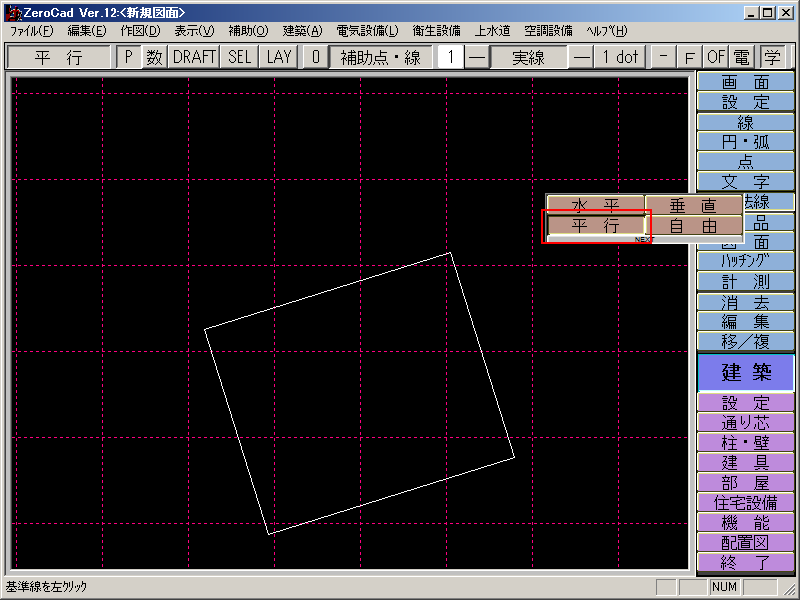The image size is (800, 600).
Task: Open the 補助(O) menu
Action: tap(248, 31)
